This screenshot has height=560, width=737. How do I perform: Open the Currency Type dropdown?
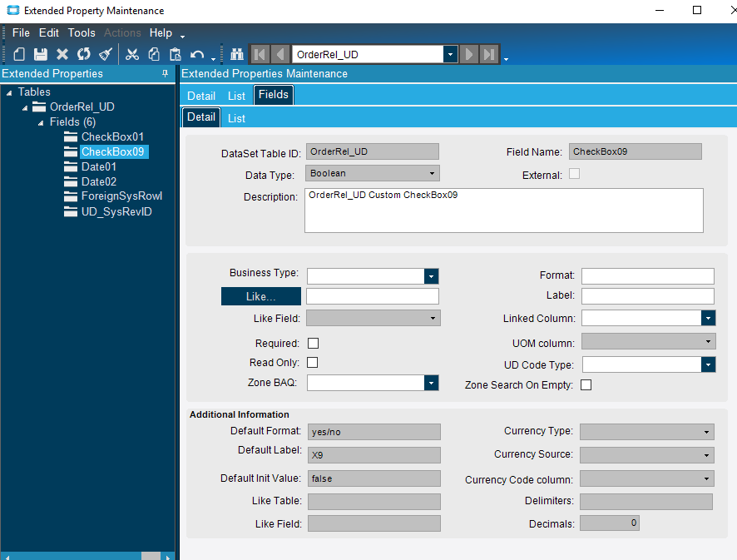coord(706,432)
